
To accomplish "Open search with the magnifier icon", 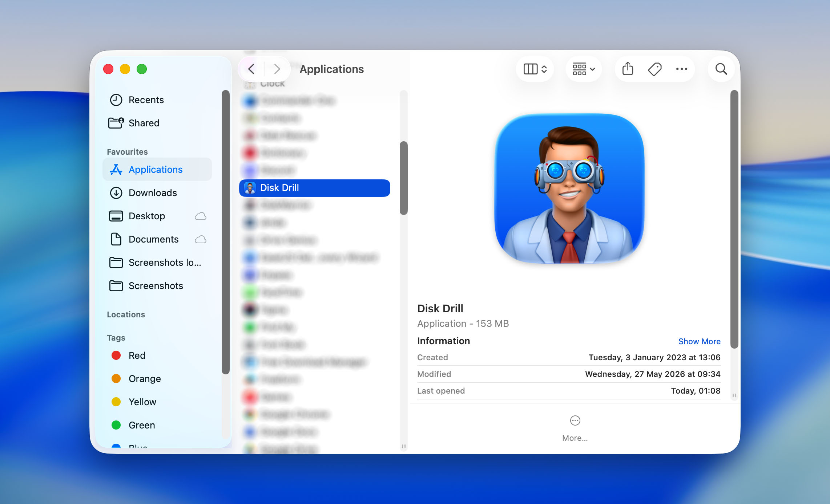I will 721,69.
